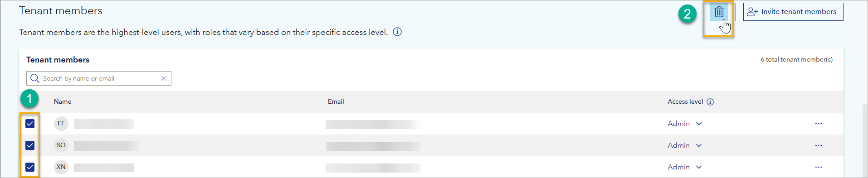The width and height of the screenshot is (868, 178).
Task: Expand Admin access dropdown for SQ
Action: coord(685,145)
